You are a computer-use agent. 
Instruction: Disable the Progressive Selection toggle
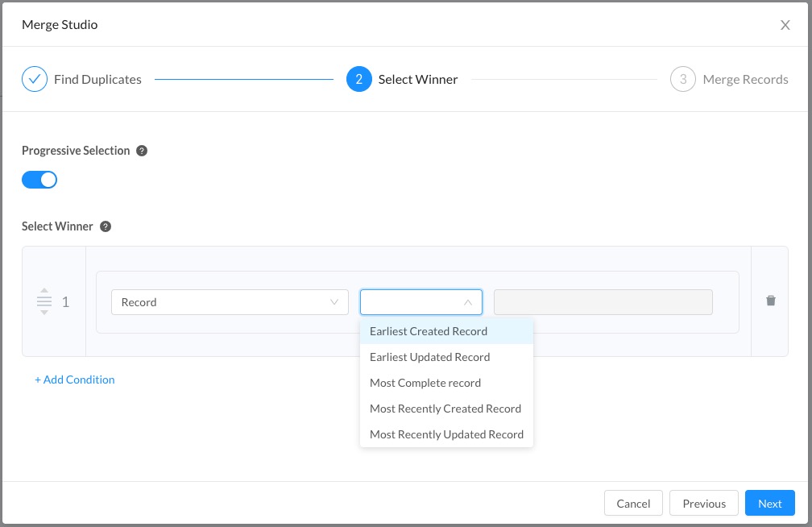click(39, 180)
